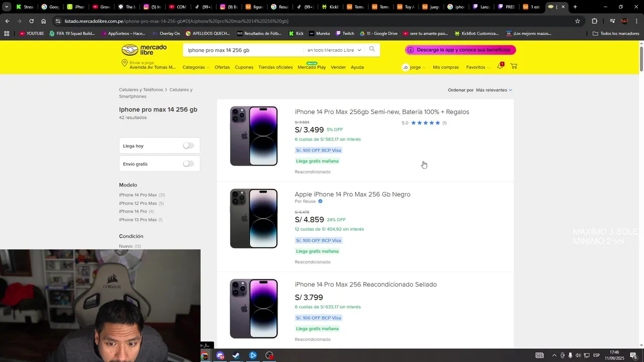Screen dimensions: 644x362
Task: Open the Steam icon in taskbar
Action: [x=236, y=355]
